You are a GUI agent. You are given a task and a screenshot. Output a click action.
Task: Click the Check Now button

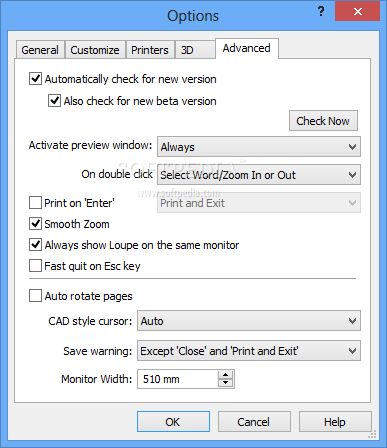click(323, 121)
